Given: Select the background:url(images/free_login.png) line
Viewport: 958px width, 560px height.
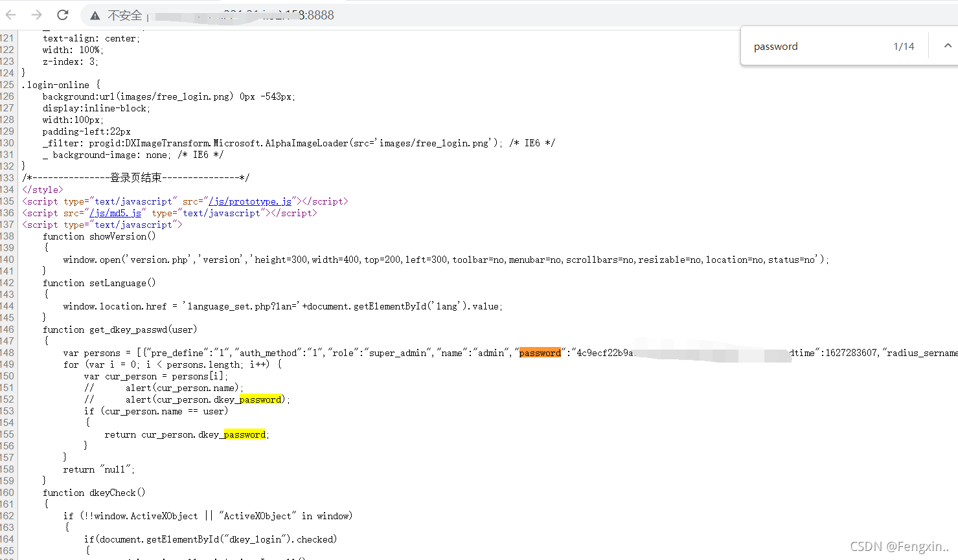Looking at the screenshot, I should [x=169, y=96].
